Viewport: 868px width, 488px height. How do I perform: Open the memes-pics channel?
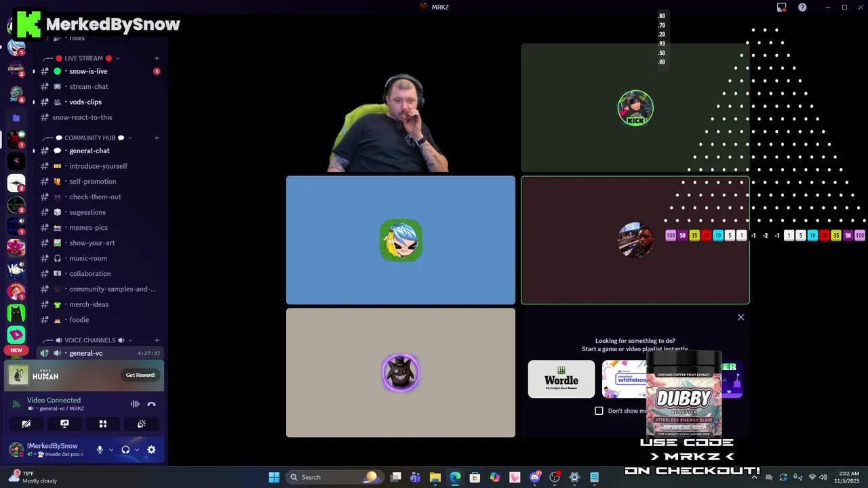tap(100, 228)
